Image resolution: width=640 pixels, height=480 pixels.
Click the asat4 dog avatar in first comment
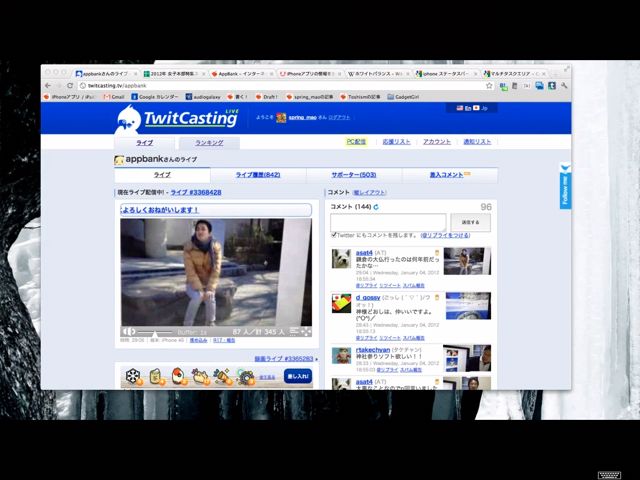[341, 258]
